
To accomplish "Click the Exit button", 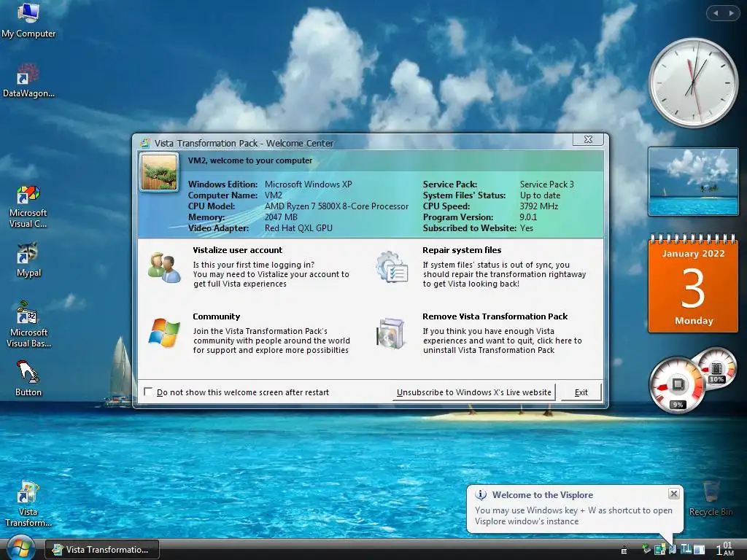I will click(581, 392).
